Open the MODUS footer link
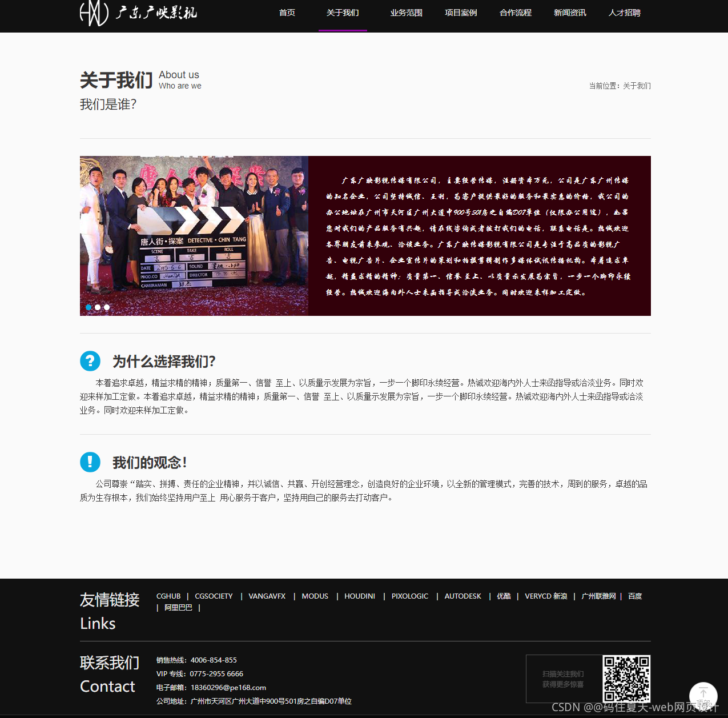 [315, 596]
